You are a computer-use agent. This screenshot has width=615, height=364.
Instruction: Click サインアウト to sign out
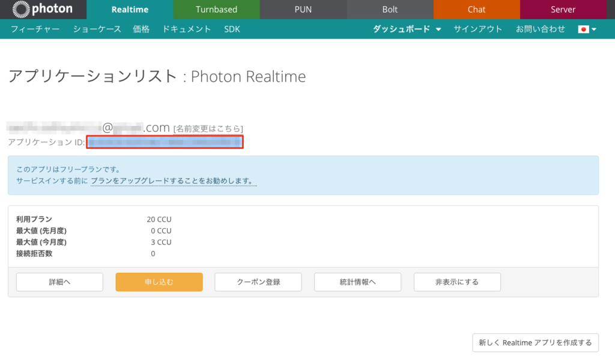pos(477,29)
